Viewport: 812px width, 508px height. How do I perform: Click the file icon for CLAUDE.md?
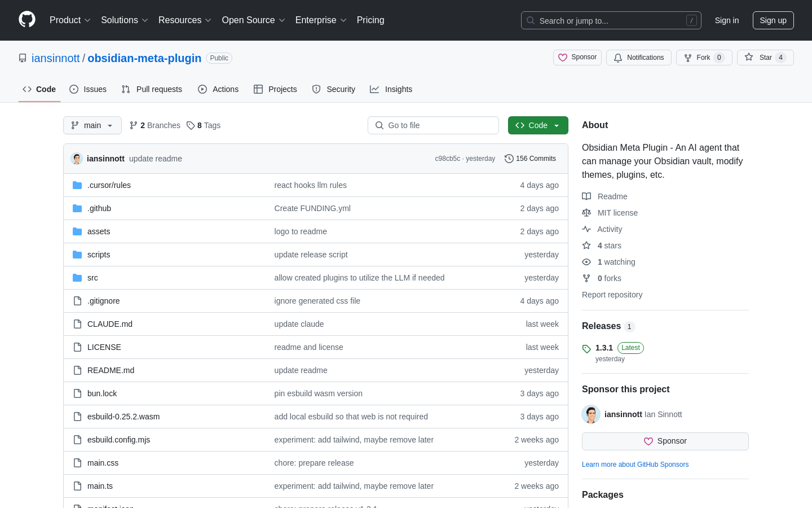(77, 324)
